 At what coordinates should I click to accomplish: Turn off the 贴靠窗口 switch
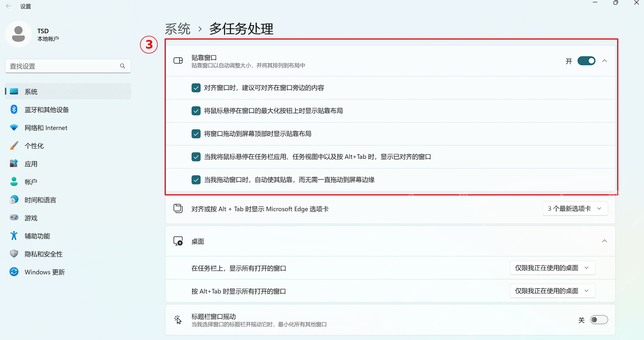coord(586,61)
